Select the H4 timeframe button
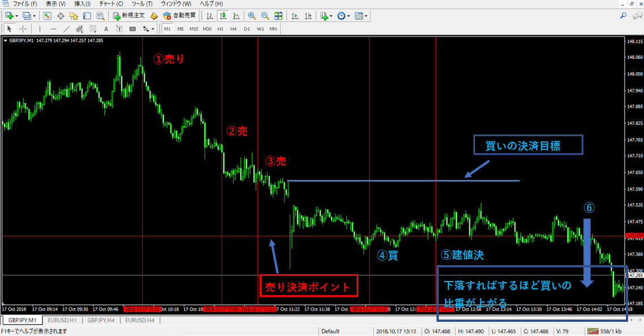 (234, 28)
